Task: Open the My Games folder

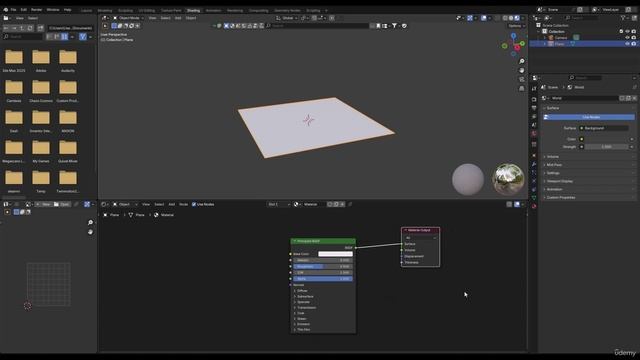Action: point(41,151)
